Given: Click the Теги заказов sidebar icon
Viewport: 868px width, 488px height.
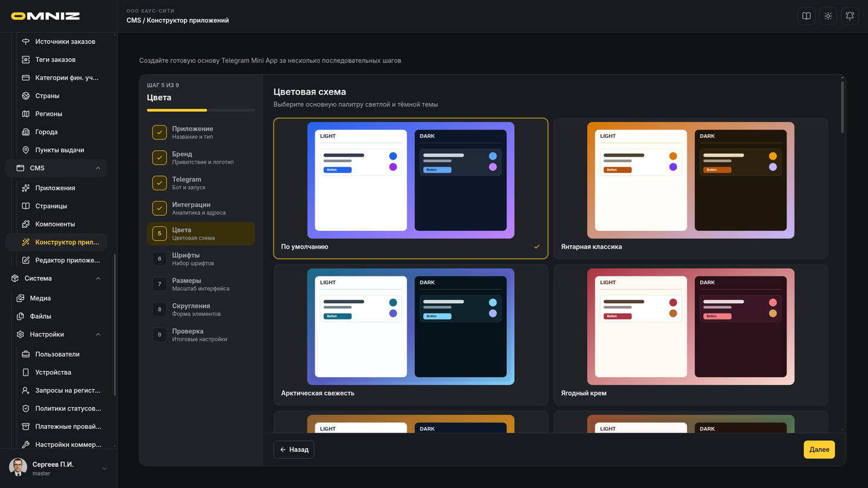Looking at the screenshot, I should (26, 60).
